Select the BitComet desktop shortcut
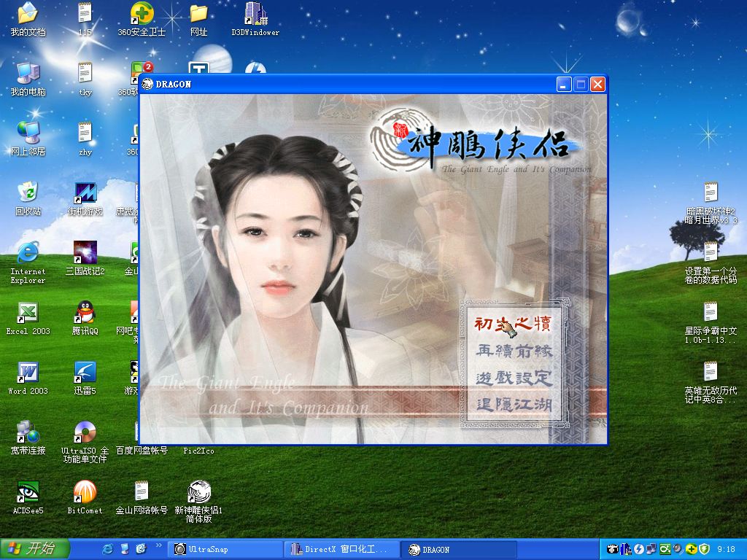This screenshot has height=560, width=747. click(x=85, y=498)
